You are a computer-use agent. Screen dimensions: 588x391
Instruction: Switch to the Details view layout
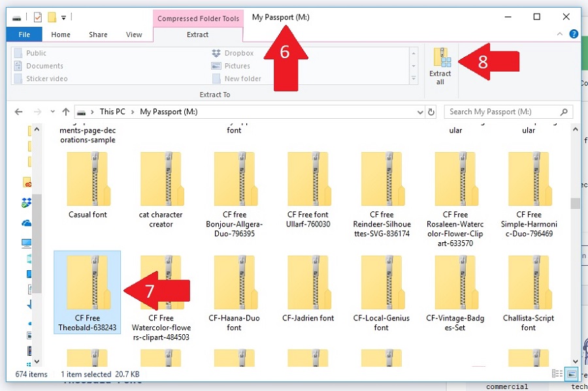[x=557, y=374]
